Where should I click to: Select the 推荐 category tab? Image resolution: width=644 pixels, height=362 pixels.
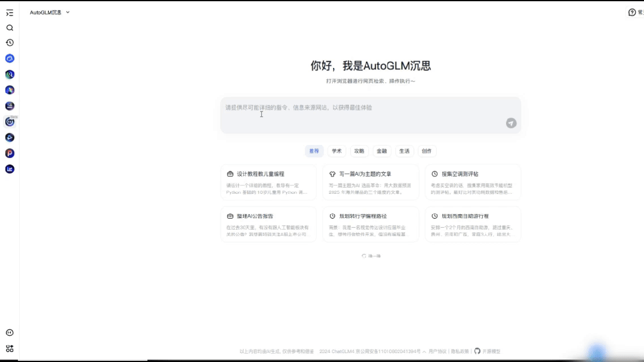314,151
